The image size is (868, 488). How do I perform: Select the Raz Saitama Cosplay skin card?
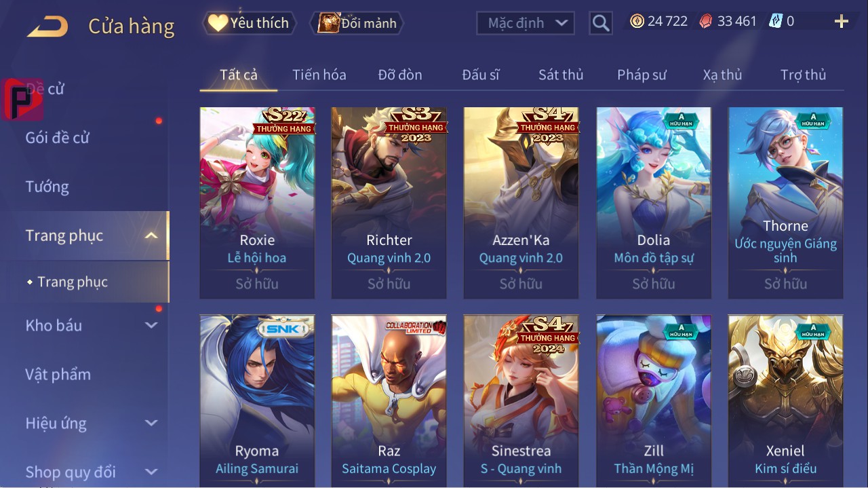389,400
